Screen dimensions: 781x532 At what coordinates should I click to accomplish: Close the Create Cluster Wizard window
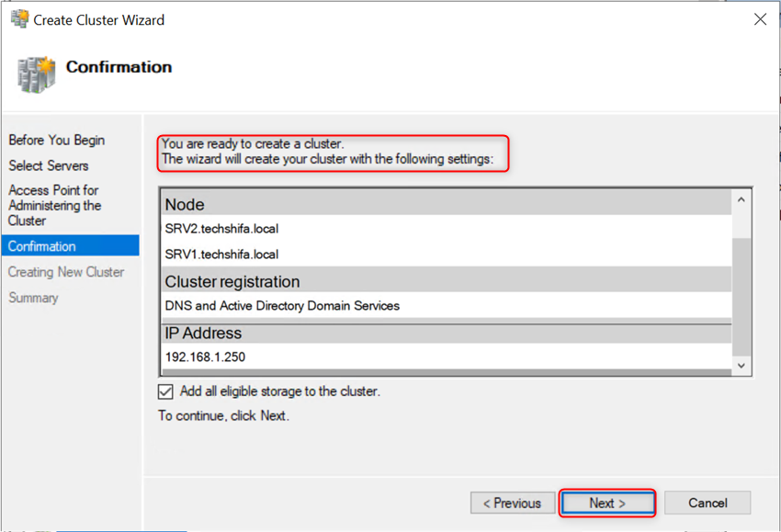click(x=760, y=19)
